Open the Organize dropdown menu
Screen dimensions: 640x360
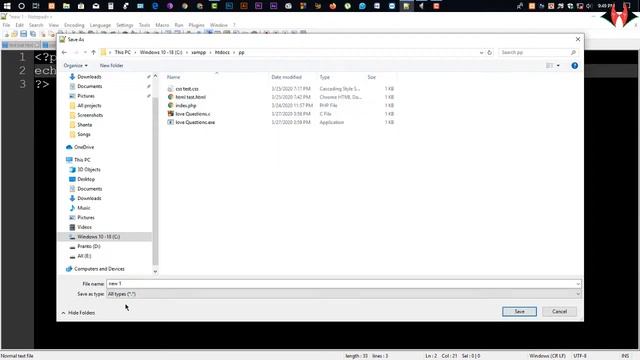[76, 65]
